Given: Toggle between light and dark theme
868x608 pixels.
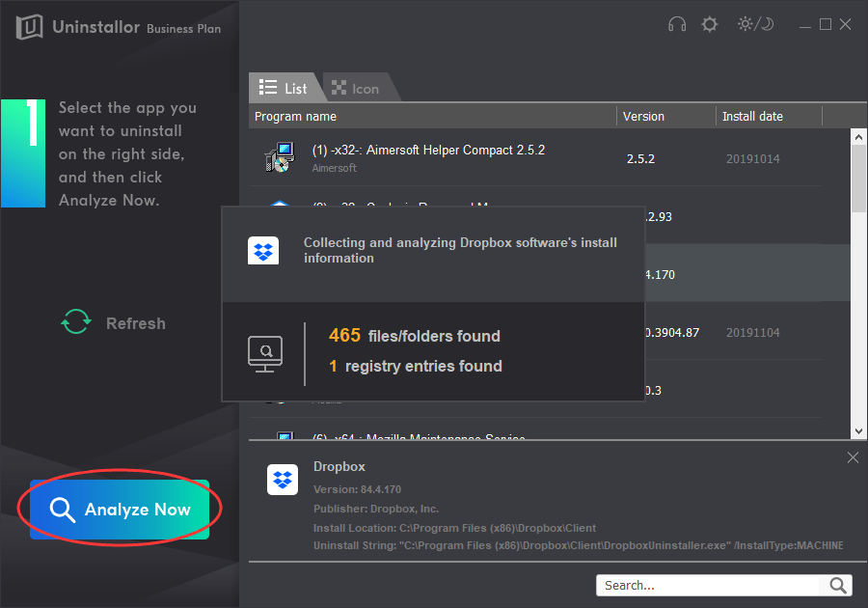Looking at the screenshot, I should click(x=755, y=24).
